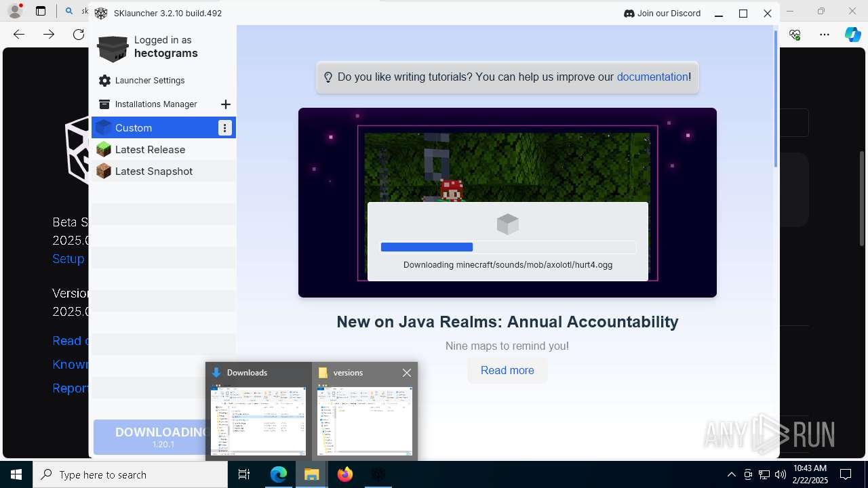Image resolution: width=868 pixels, height=488 pixels.
Task: Click the taskbar search box
Action: click(130, 474)
